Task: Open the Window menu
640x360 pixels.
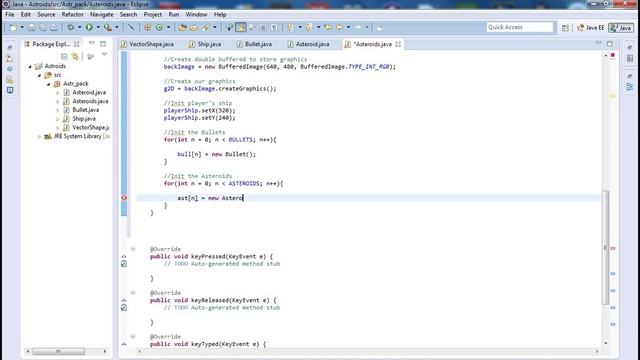Action: [x=196, y=14]
